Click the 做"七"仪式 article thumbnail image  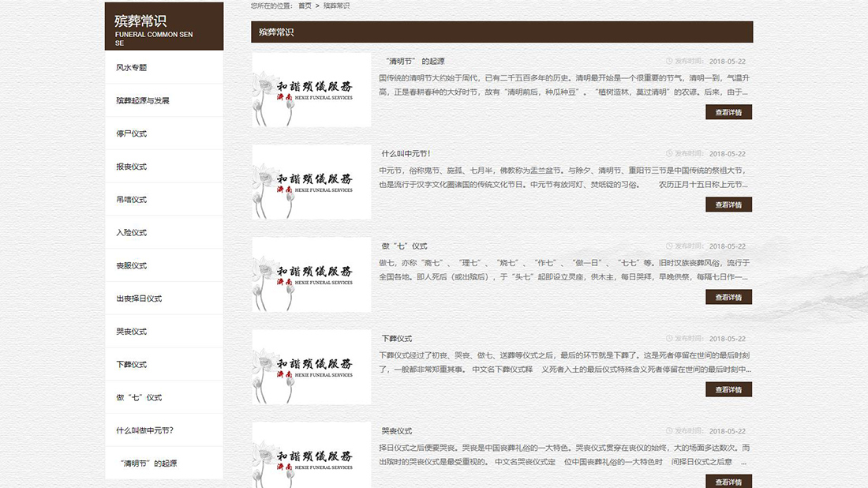310,273
